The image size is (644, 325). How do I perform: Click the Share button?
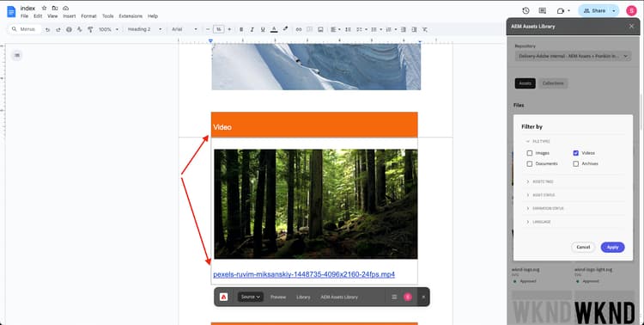(594, 10)
